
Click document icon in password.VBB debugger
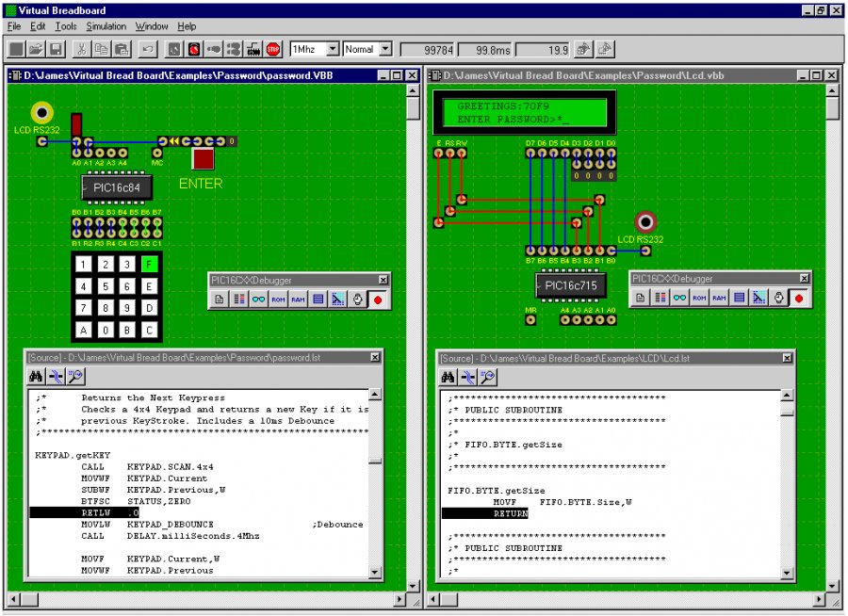pyautogui.click(x=219, y=300)
